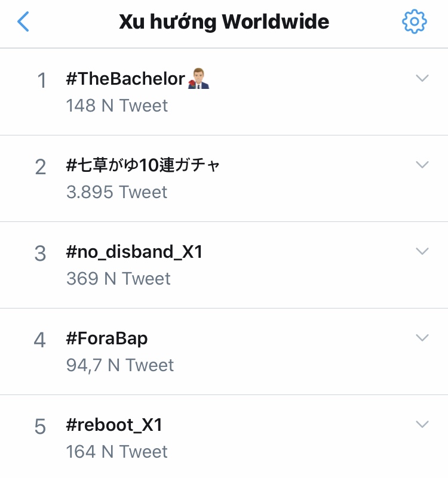Screen dimensions: 448x478
Task: Click the "164 N Tweet" count
Action: (117, 452)
